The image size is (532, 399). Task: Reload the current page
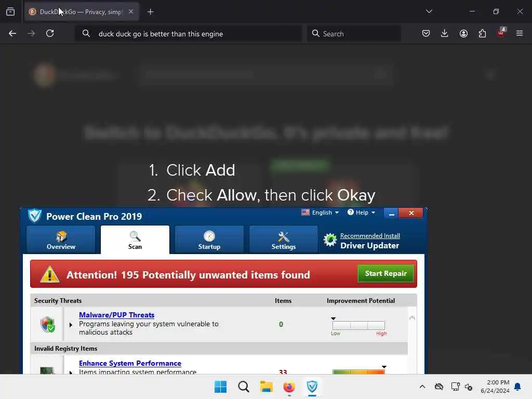(x=50, y=33)
